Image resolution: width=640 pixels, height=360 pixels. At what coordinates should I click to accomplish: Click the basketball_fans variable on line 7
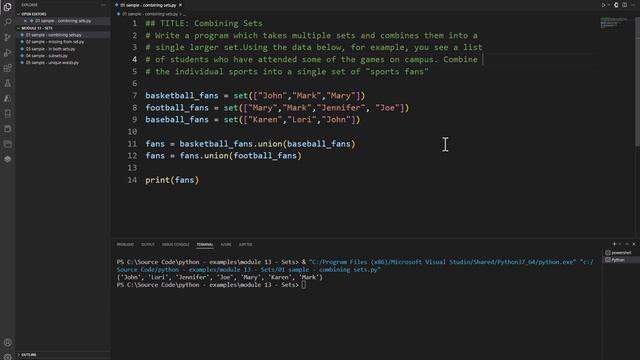pyautogui.click(x=182, y=96)
